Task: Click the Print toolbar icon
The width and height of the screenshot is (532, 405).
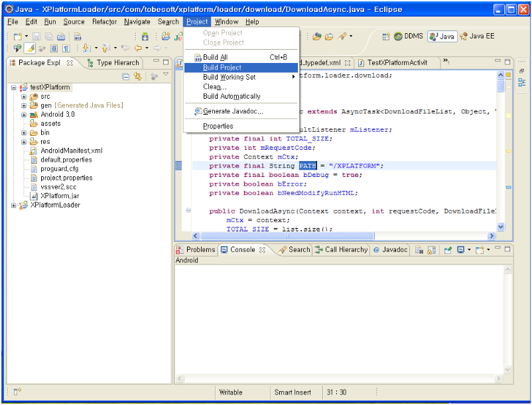Action: [x=61, y=36]
